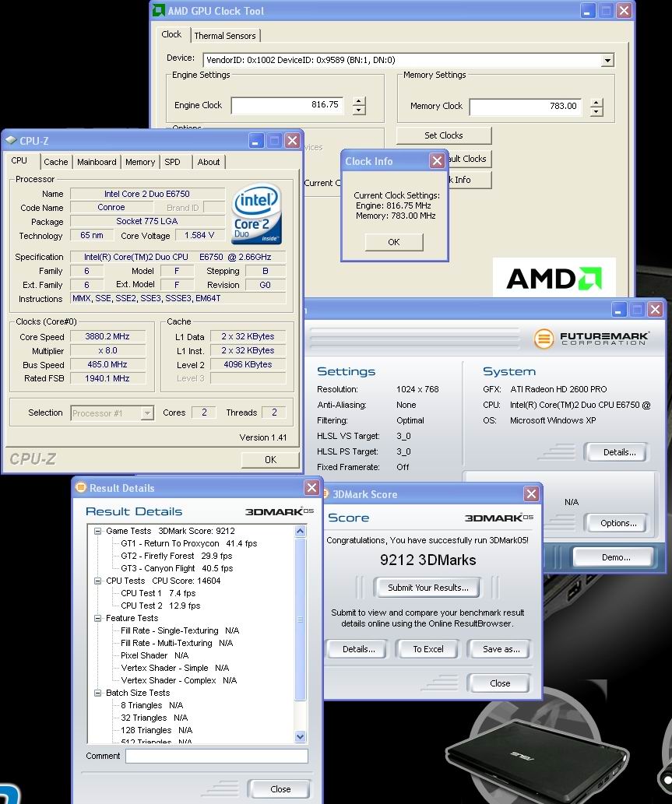Select GT3 - Canyon Flight row
This screenshot has height=804, width=672.
pyautogui.click(x=177, y=569)
